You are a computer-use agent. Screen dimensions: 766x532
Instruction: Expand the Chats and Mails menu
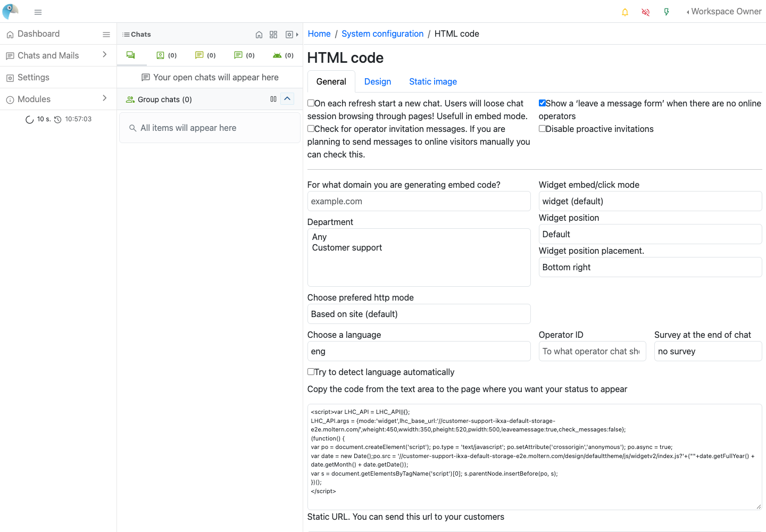pos(58,55)
